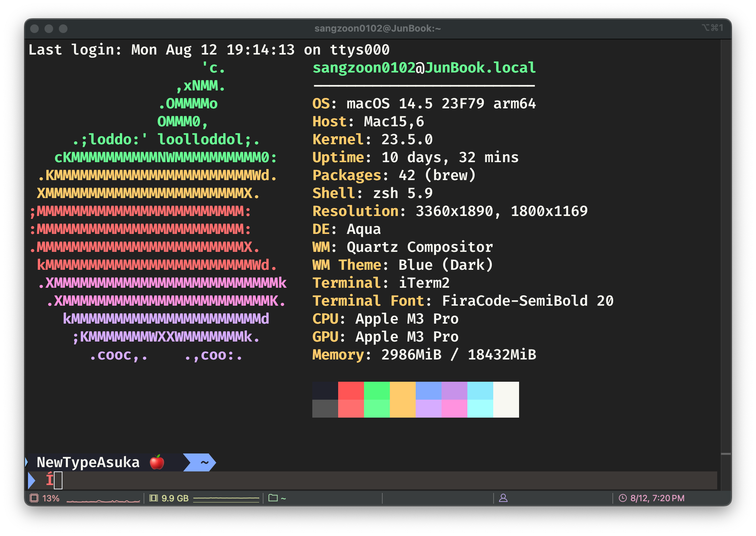Click the clock icon beside 8/12, 7:20 PM
This screenshot has width=756, height=536.
pyautogui.click(x=623, y=498)
